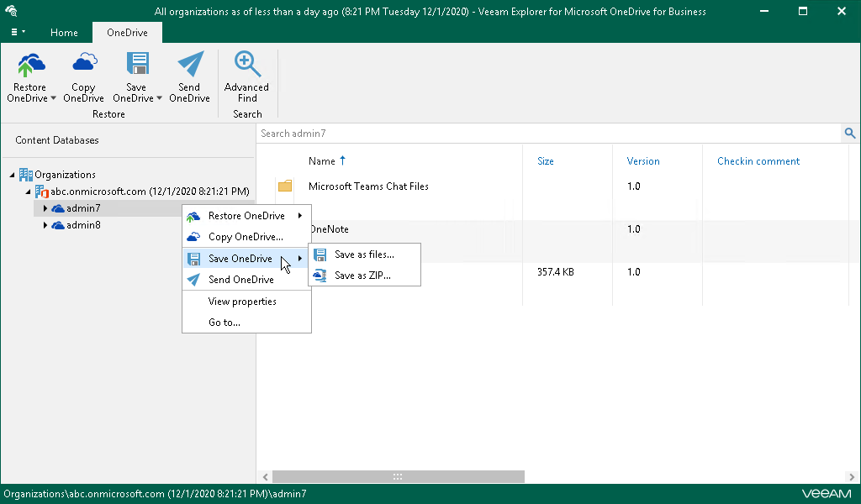Choose Save as ZIP... submenu option
The height and width of the screenshot is (504, 861).
[365, 276]
